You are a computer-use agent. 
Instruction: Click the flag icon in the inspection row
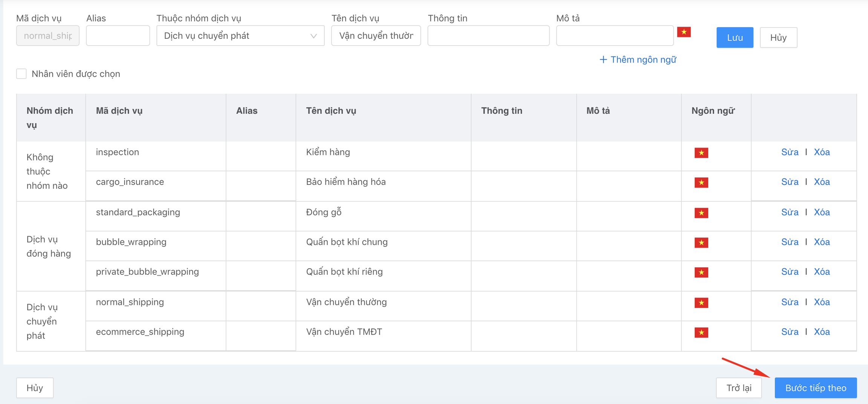click(x=701, y=153)
